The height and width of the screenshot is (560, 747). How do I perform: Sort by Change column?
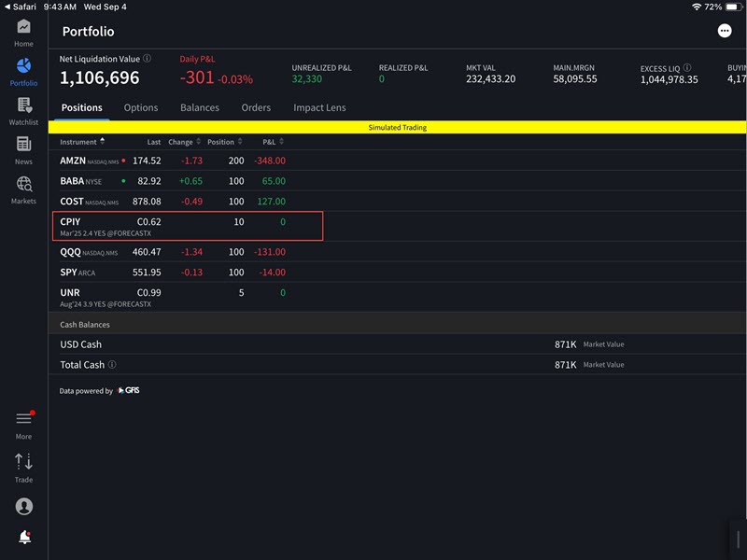click(184, 142)
